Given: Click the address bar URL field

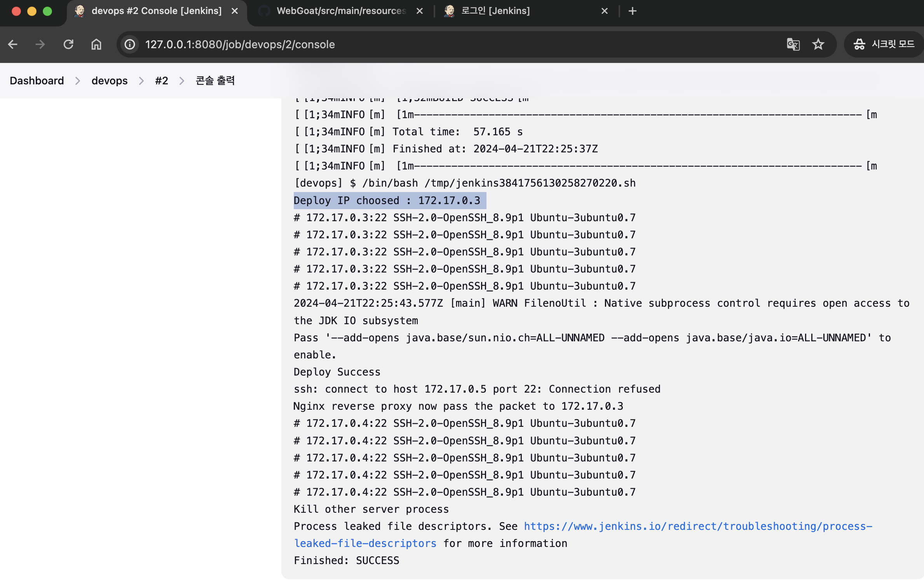Looking at the screenshot, I should coord(427,44).
